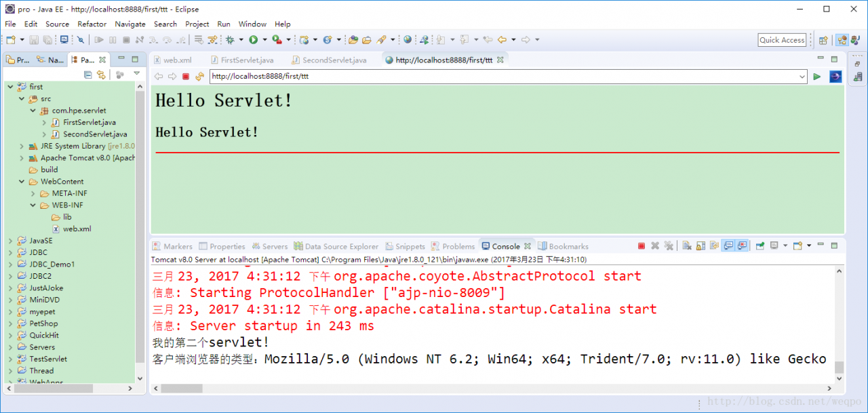This screenshot has height=413, width=868.
Task: Collapse the src folder
Action: tap(22, 98)
